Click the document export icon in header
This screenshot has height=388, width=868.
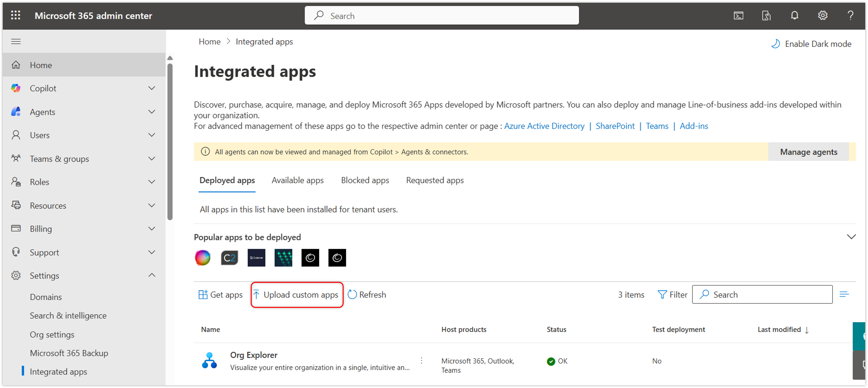point(766,15)
